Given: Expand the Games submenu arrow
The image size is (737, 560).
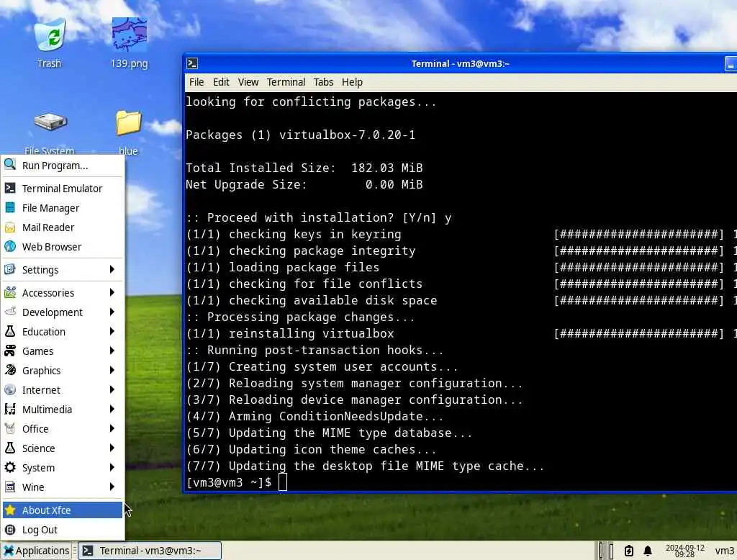Looking at the screenshot, I should point(112,351).
